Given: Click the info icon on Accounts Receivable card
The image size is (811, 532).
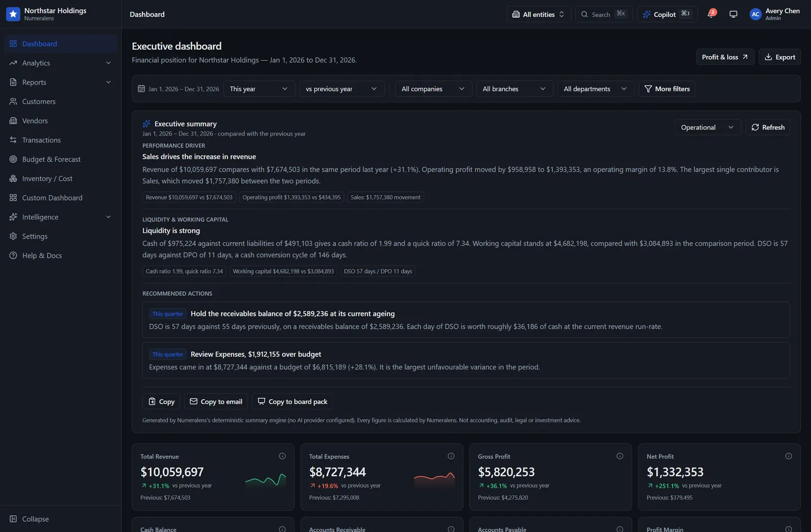Looking at the screenshot, I should click(451, 529).
